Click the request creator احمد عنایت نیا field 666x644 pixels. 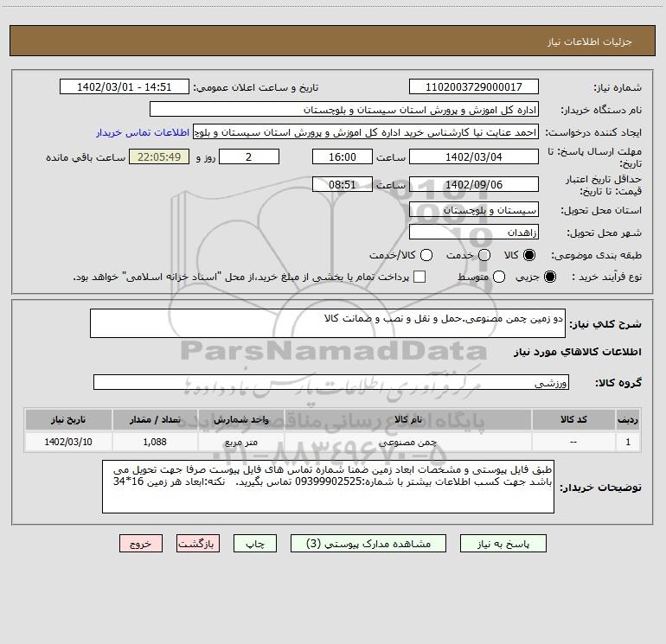point(366,132)
